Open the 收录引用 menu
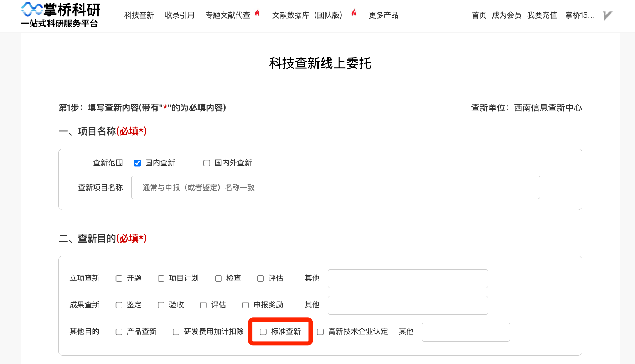635x364 pixels. pos(180,15)
